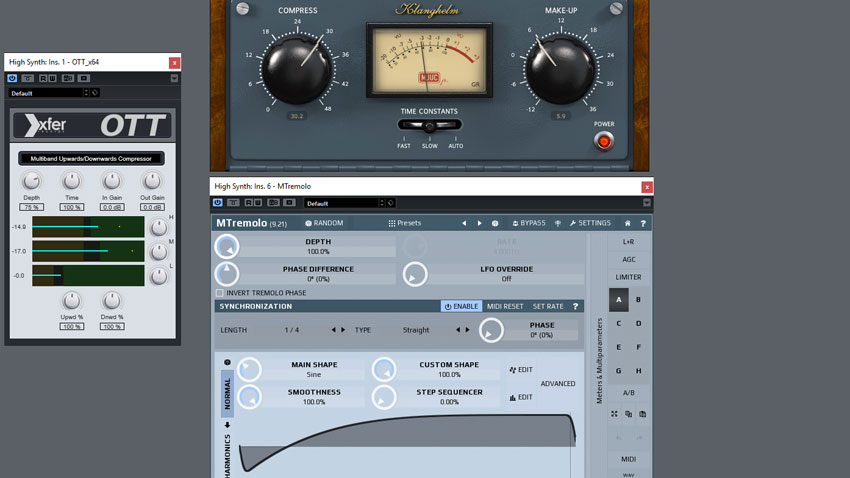Click the LFO OVERRIDE knob
This screenshot has width=850, height=478.
(415, 274)
